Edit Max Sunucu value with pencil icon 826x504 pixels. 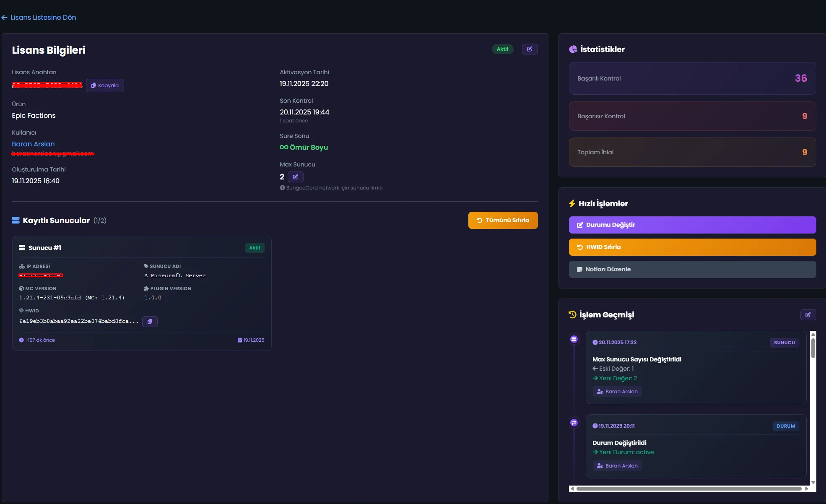point(296,177)
